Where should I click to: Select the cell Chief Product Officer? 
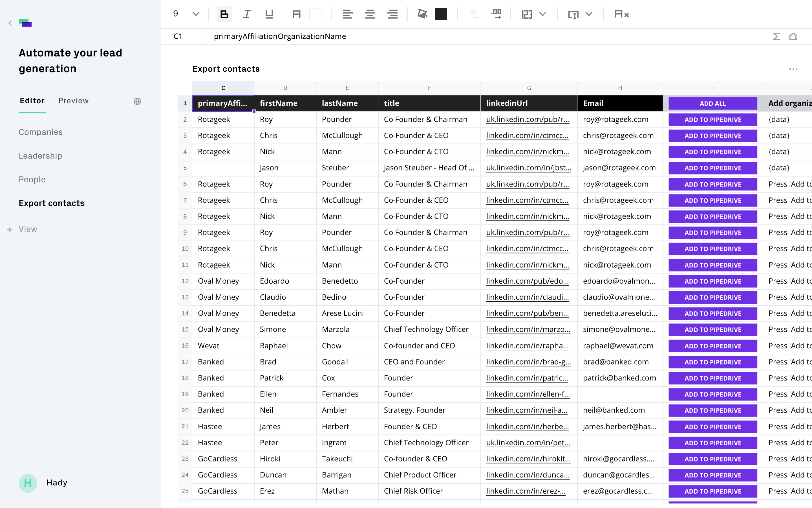[429, 475]
